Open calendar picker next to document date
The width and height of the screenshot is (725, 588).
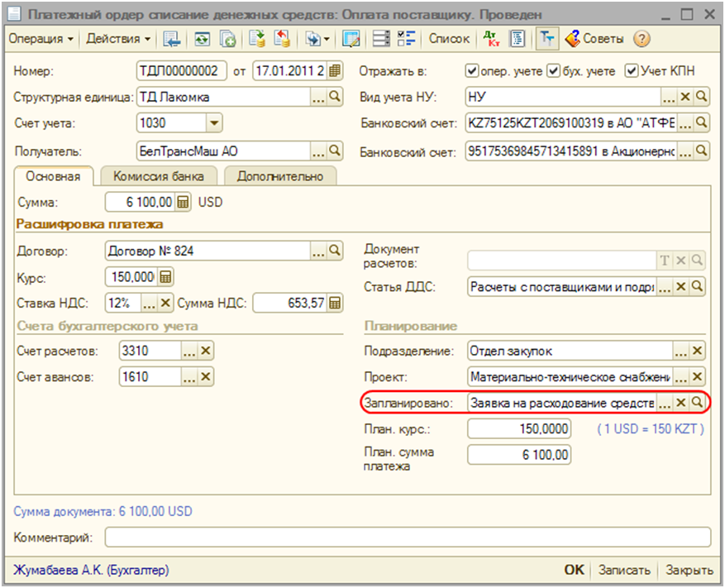335,71
